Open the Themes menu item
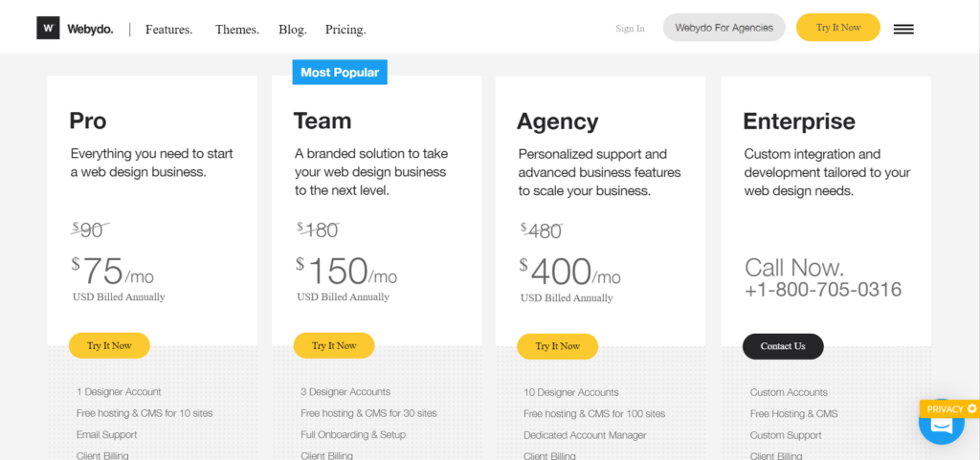Viewport: 980px width, 460px height. point(237,30)
